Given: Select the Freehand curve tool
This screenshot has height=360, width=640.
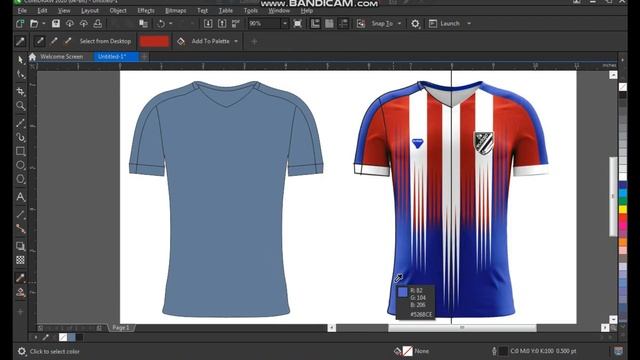Looking at the screenshot, I should click(20, 122).
